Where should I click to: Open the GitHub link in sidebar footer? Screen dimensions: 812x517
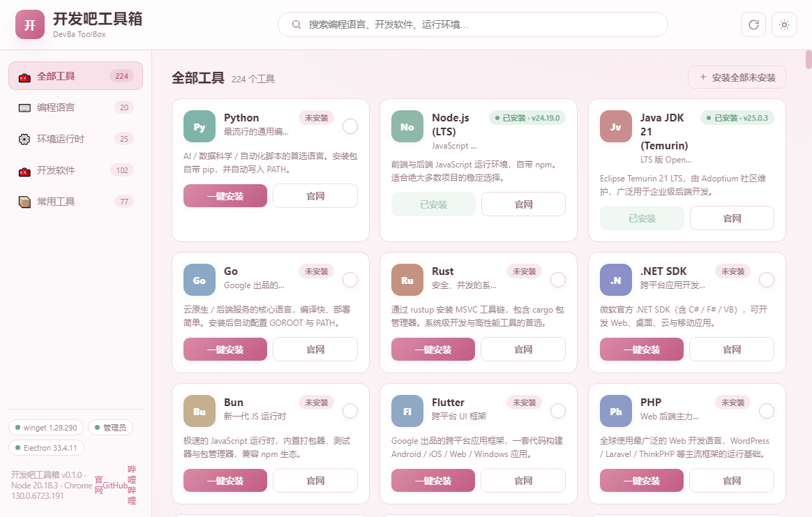pos(115,486)
